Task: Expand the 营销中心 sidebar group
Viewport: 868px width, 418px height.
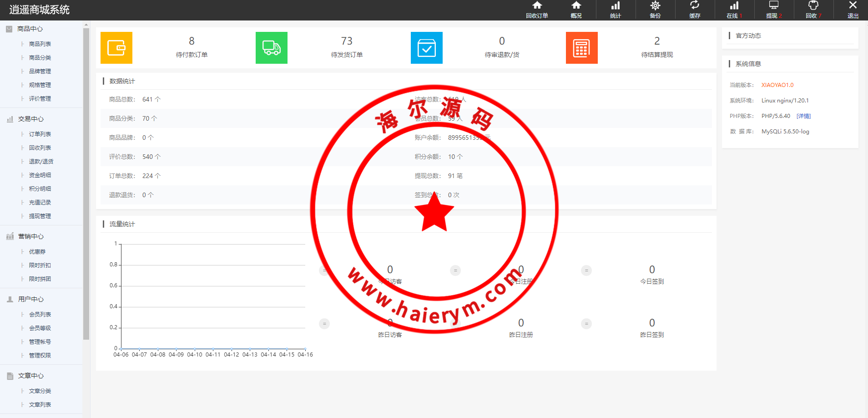Action: pos(31,236)
